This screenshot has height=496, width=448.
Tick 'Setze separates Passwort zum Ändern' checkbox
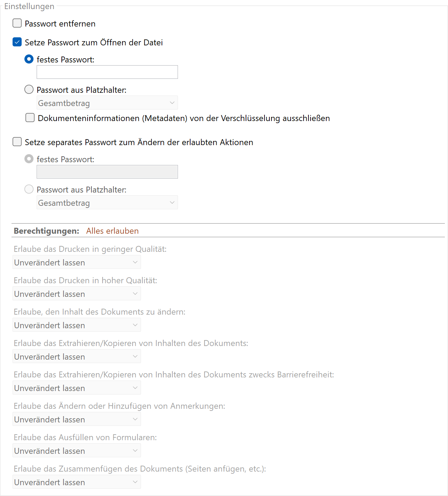point(17,142)
